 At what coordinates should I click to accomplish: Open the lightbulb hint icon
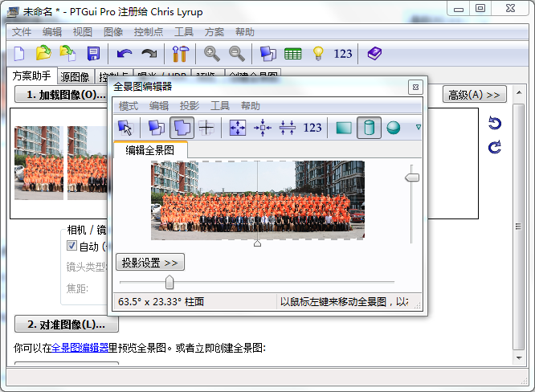pyautogui.click(x=318, y=54)
